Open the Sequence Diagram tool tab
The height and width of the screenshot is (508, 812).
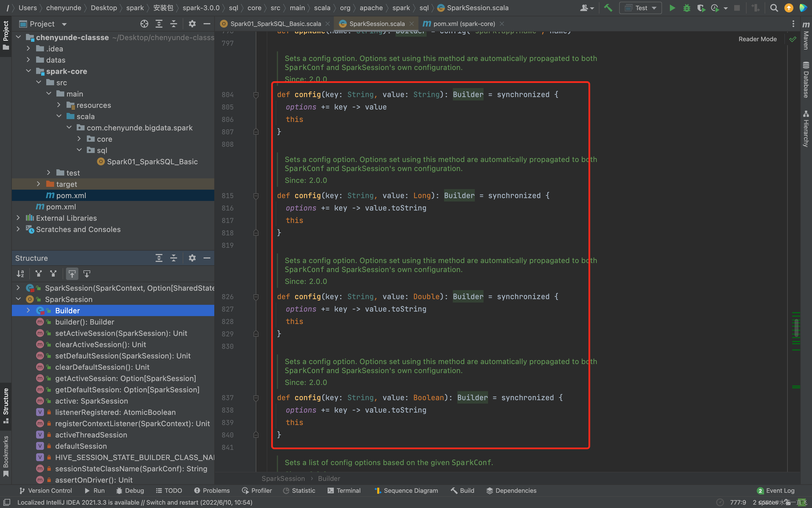[406, 491]
